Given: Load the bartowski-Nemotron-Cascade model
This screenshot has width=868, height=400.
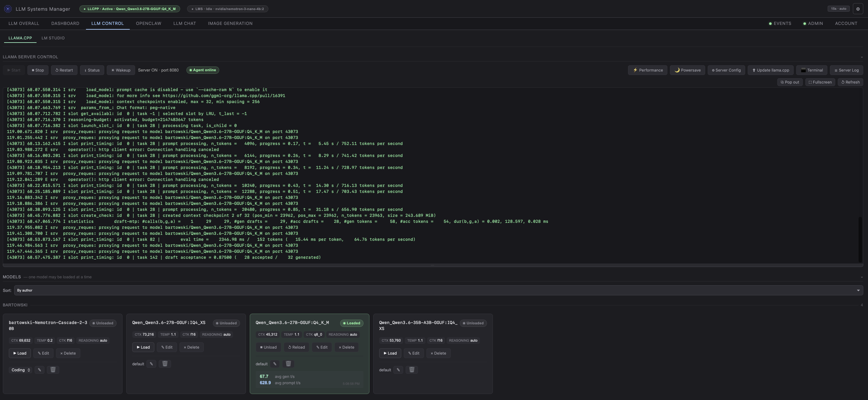Looking at the screenshot, I should click(20, 353).
